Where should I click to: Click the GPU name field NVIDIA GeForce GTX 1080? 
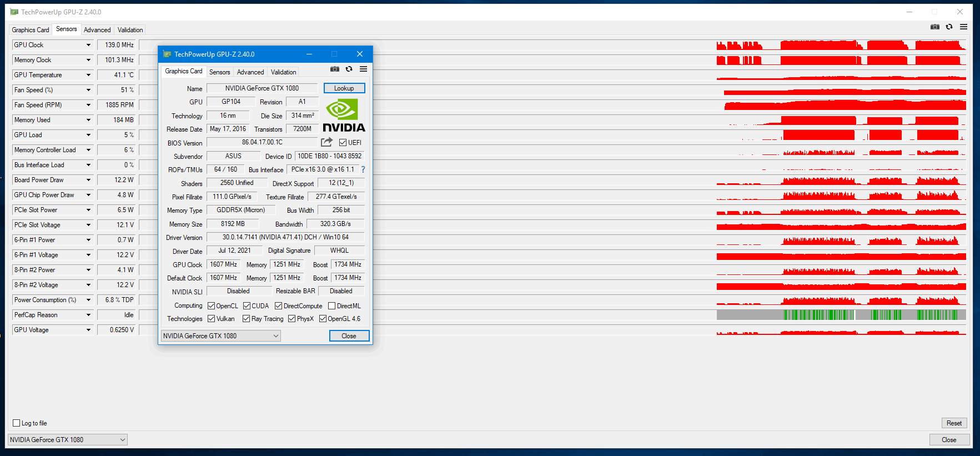[262, 88]
